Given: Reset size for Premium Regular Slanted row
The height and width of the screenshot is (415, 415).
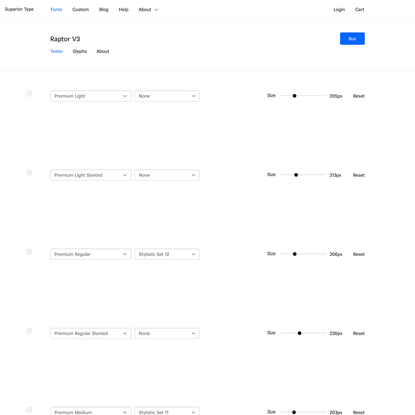Looking at the screenshot, I should click(359, 333).
